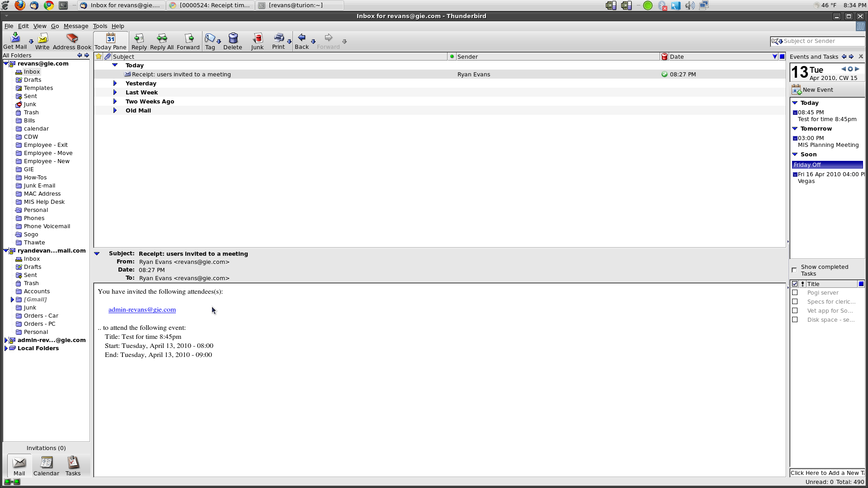This screenshot has width=868, height=488.
Task: Toggle the Today Pane button
Action: pyautogui.click(x=110, y=41)
